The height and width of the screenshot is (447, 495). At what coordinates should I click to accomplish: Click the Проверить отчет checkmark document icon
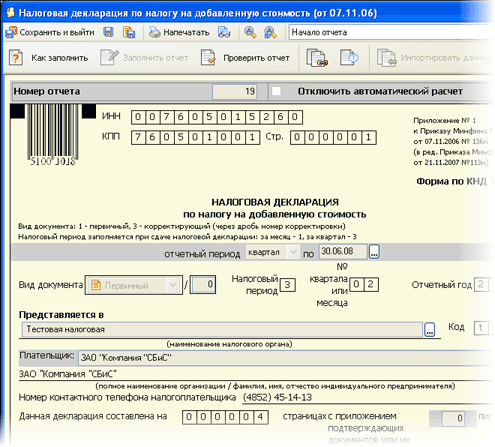pyautogui.click(x=208, y=58)
